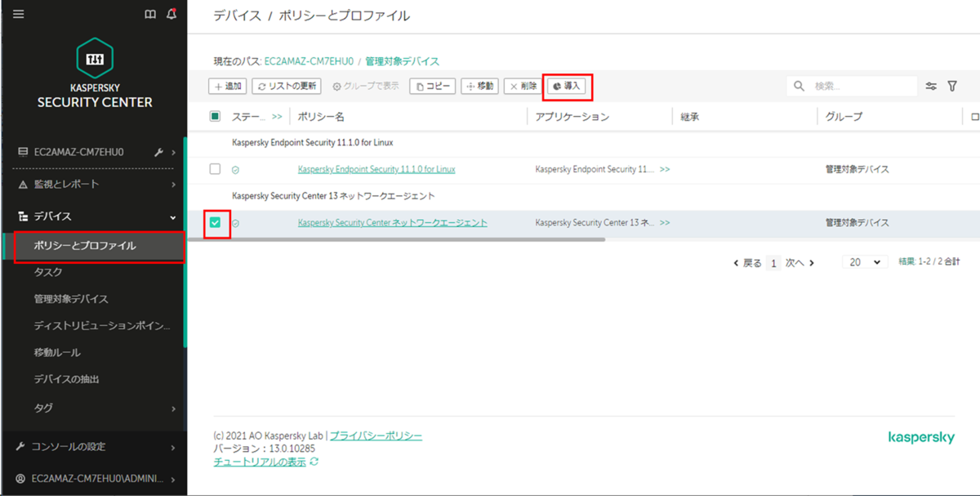Open the チュートリアルの表示 link

pyautogui.click(x=260, y=462)
